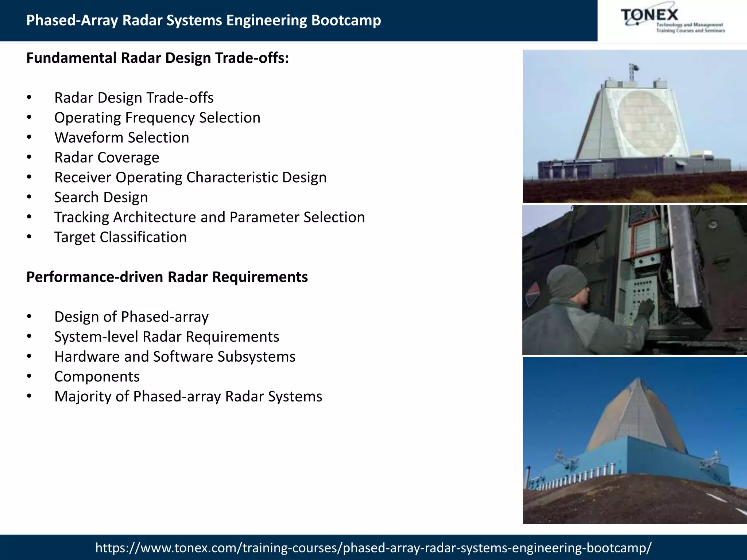Click Design of Phased-array bullet
The height and width of the screenshot is (560, 747).
click(x=131, y=317)
